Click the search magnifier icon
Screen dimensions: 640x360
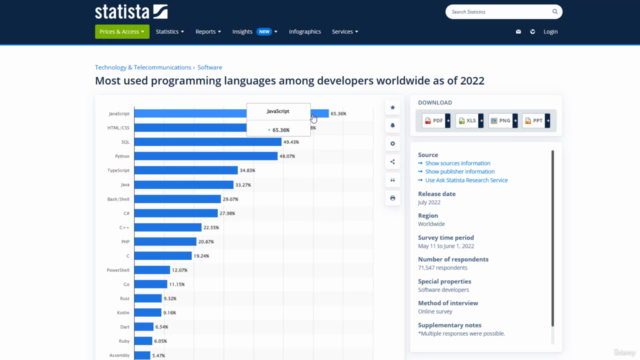pos(555,11)
